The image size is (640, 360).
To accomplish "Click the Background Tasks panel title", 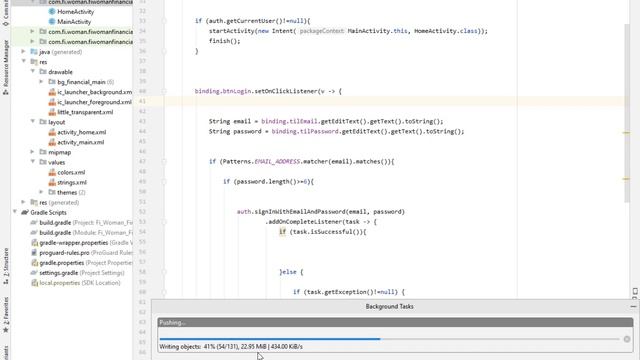I will pyautogui.click(x=389, y=306).
